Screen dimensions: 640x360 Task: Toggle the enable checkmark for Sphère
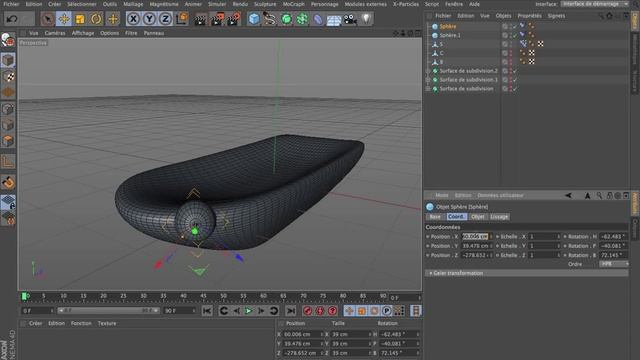point(515,26)
